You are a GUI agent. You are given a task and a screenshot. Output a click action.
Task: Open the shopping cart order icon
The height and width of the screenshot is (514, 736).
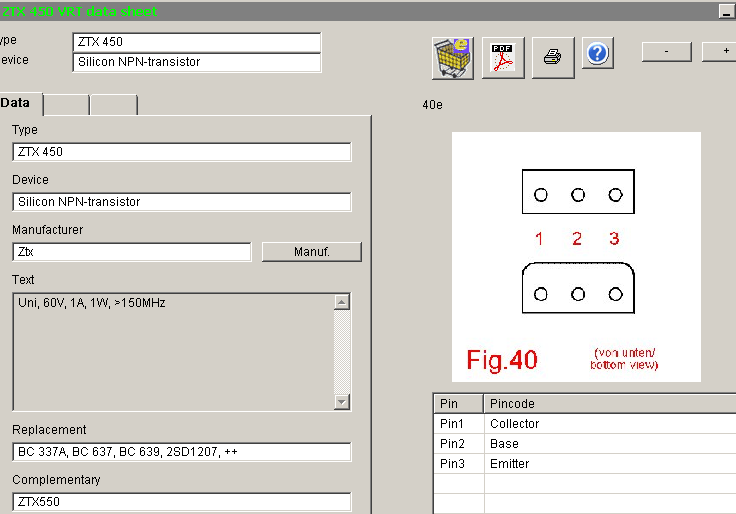pyautogui.click(x=452, y=58)
